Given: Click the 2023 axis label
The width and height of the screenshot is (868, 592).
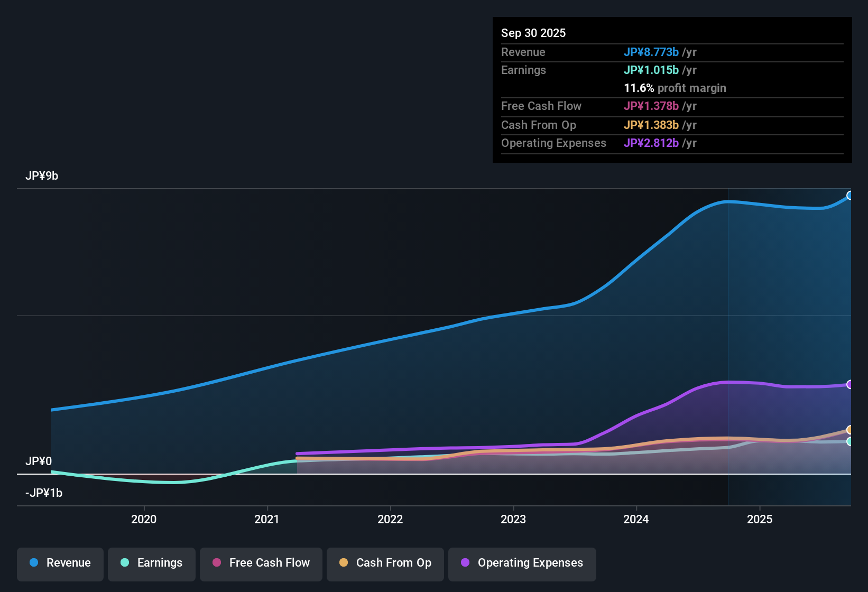Looking at the screenshot, I should [x=513, y=520].
